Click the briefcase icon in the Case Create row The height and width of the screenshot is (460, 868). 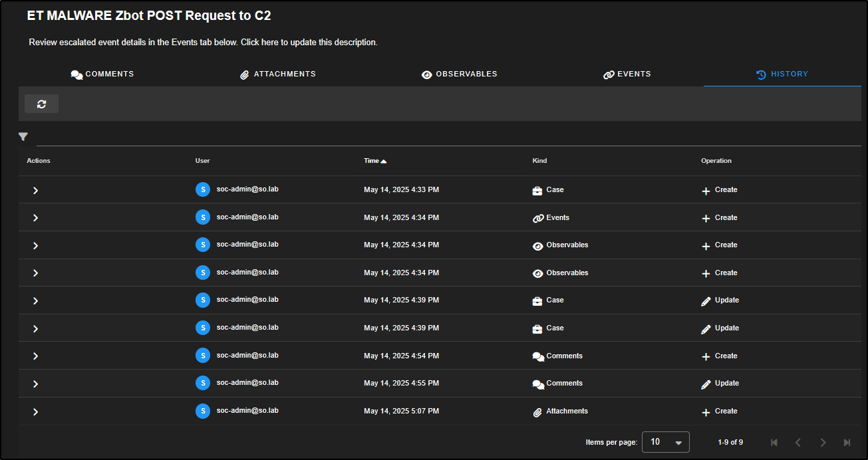tap(537, 190)
